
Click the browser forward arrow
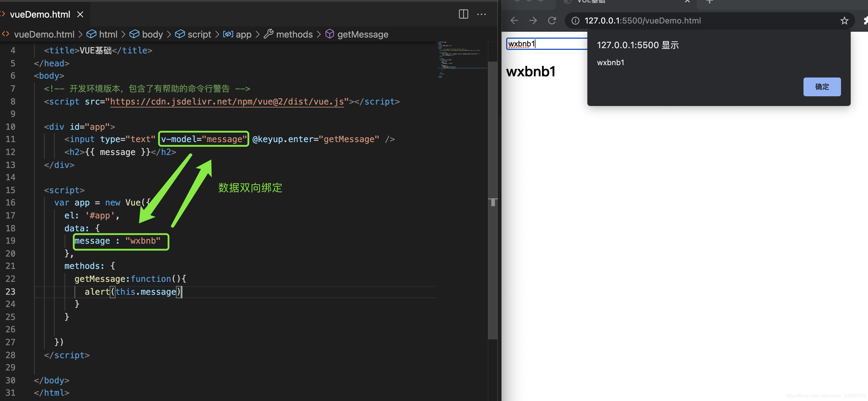[x=533, y=21]
